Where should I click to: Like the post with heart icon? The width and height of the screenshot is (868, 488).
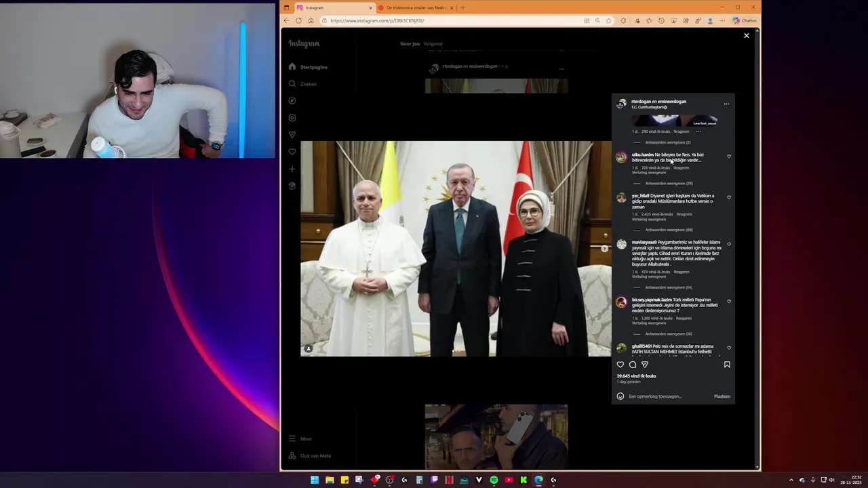620,365
